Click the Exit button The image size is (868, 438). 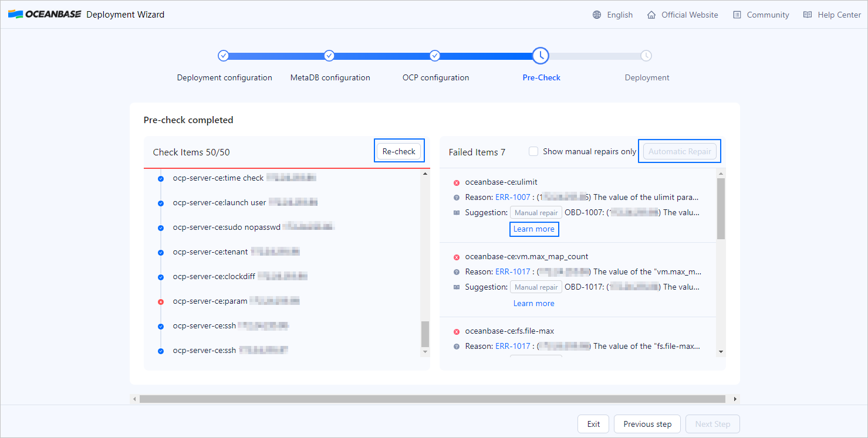(x=593, y=424)
